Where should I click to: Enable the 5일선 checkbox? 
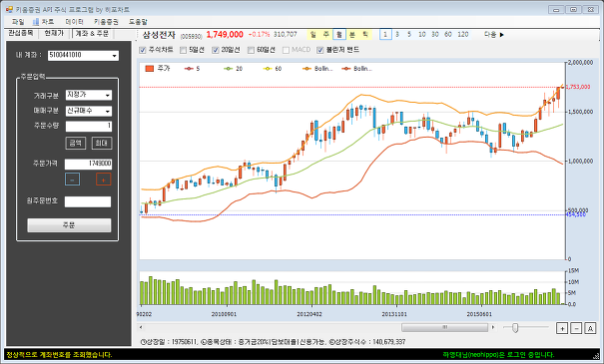(184, 50)
